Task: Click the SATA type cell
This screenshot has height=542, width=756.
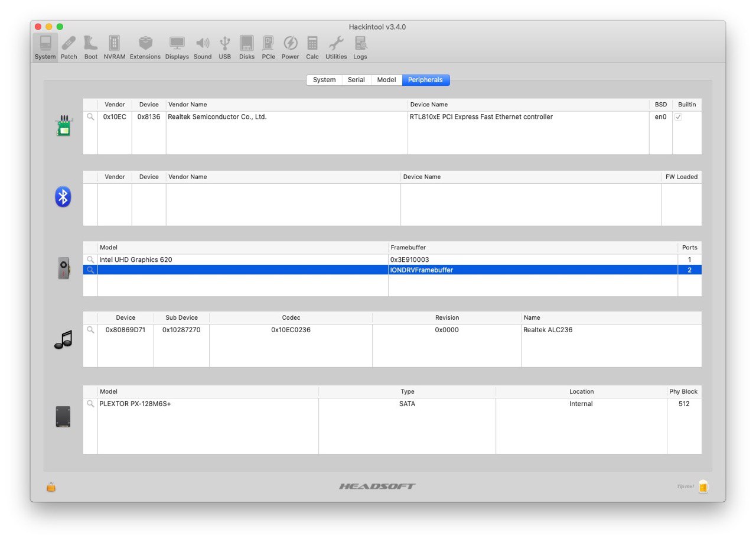Action: (407, 404)
